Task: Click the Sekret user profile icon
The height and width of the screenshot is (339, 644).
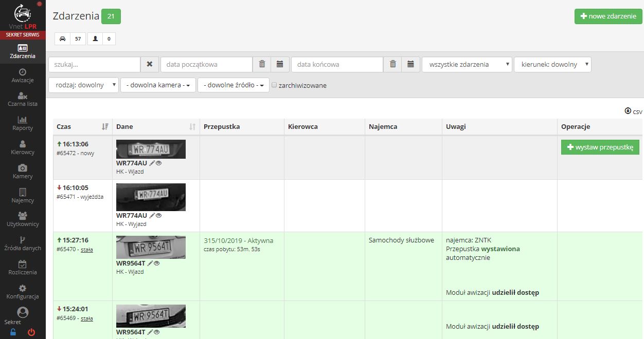Action: [23, 312]
